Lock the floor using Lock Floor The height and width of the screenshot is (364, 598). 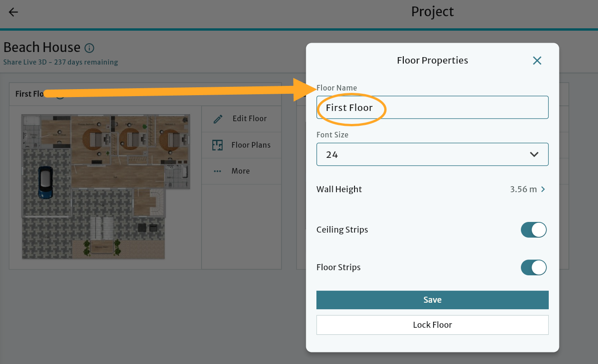coord(432,325)
